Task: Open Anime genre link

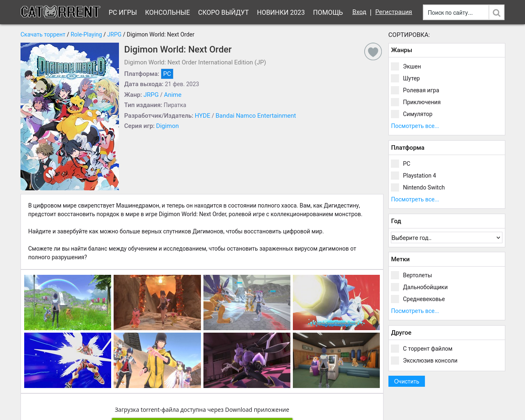Action: coord(173,95)
